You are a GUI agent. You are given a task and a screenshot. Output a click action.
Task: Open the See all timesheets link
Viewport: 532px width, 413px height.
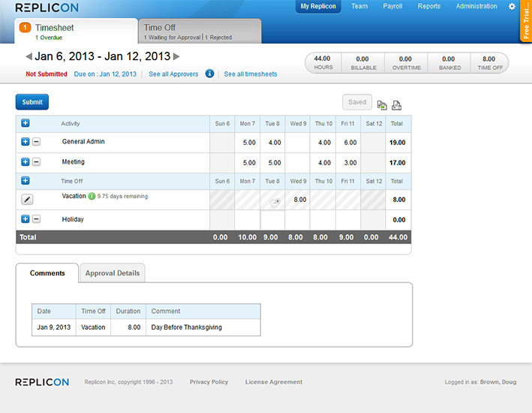pyautogui.click(x=251, y=74)
